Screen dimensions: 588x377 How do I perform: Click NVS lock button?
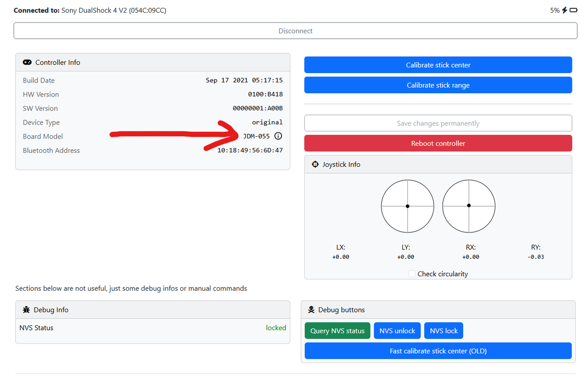coord(444,331)
